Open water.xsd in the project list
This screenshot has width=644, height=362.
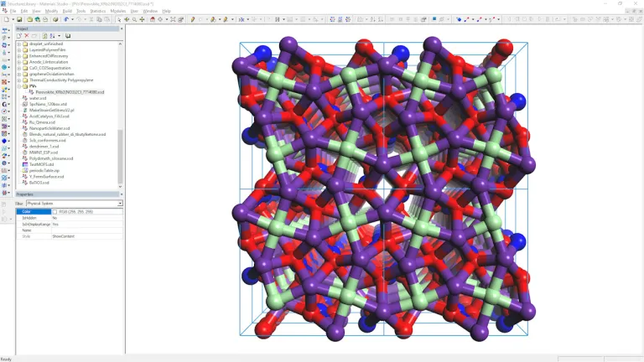38,98
